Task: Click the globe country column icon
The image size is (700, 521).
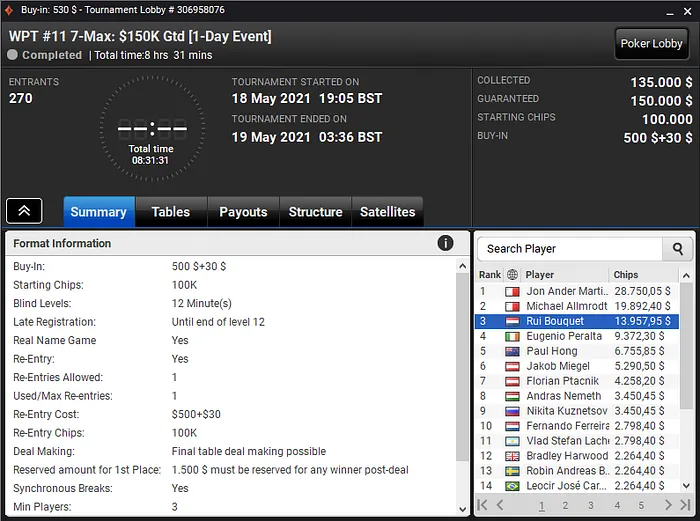Action: pos(512,275)
